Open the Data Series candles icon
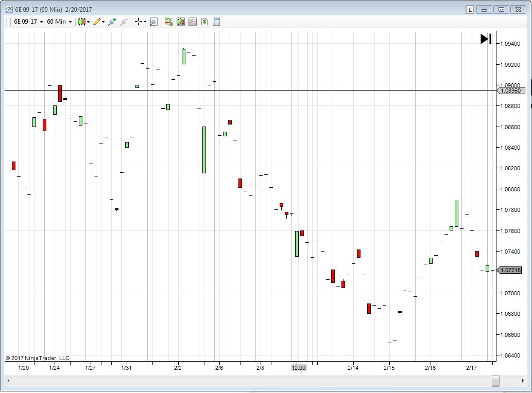 (180, 22)
